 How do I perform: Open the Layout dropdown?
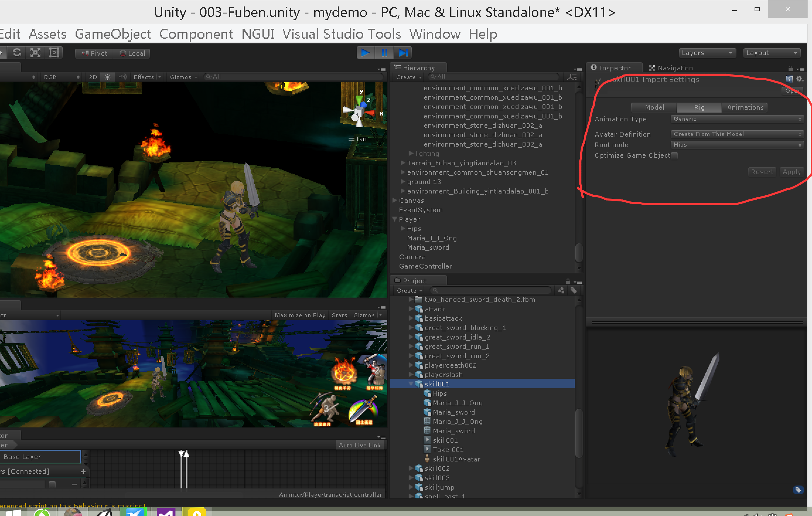pos(772,53)
